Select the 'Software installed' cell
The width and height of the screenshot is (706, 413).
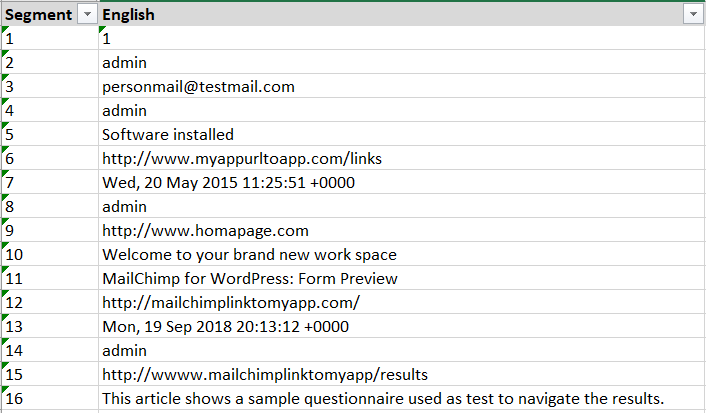point(168,135)
